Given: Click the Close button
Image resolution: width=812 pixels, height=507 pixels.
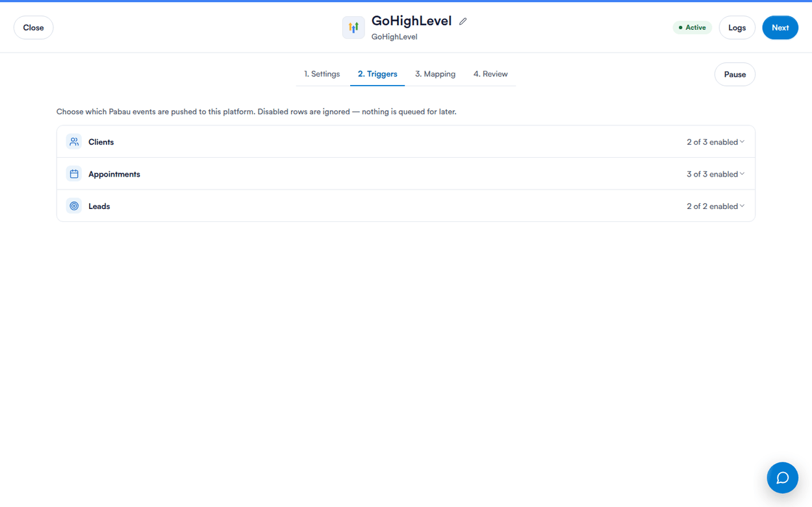Looking at the screenshot, I should coord(33,28).
